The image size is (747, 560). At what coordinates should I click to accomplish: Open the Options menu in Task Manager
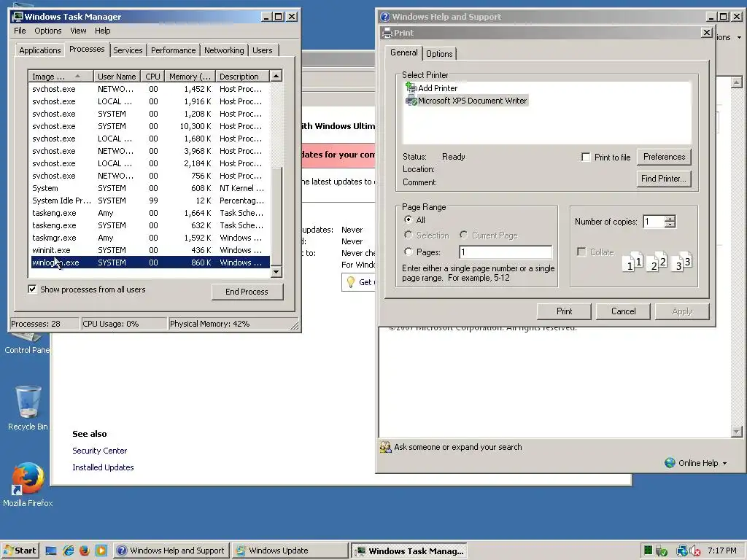pyautogui.click(x=47, y=31)
